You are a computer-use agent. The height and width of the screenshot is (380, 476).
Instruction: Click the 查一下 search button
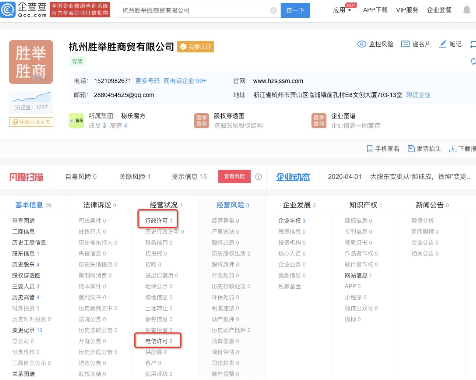(295, 10)
